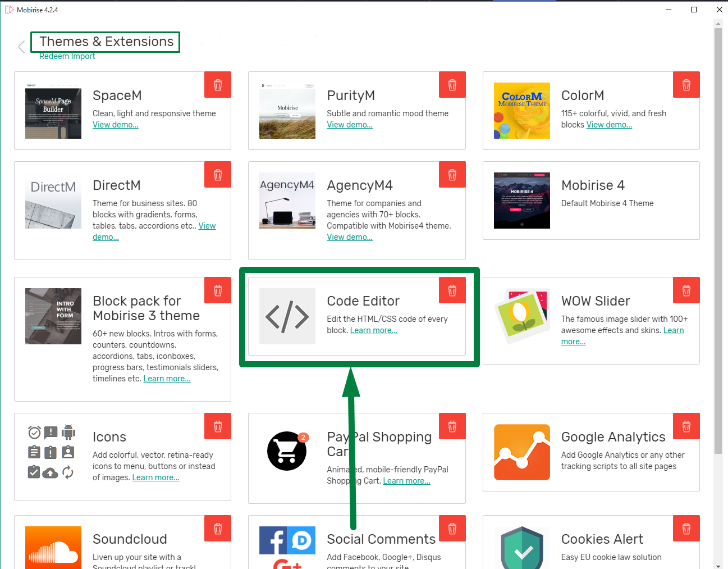Click Learn more under Code Editor
The width and height of the screenshot is (728, 569).
[x=373, y=330]
